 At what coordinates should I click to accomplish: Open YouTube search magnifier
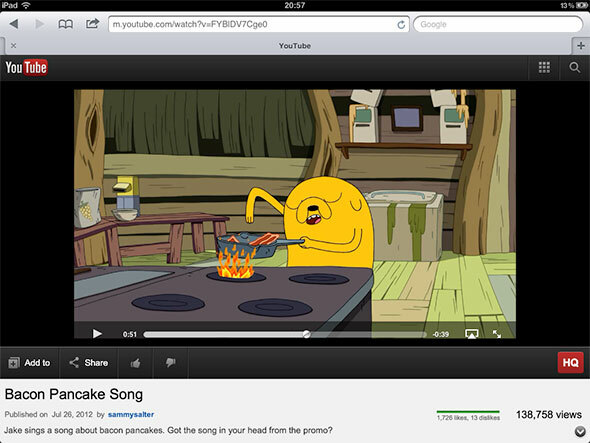[575, 68]
